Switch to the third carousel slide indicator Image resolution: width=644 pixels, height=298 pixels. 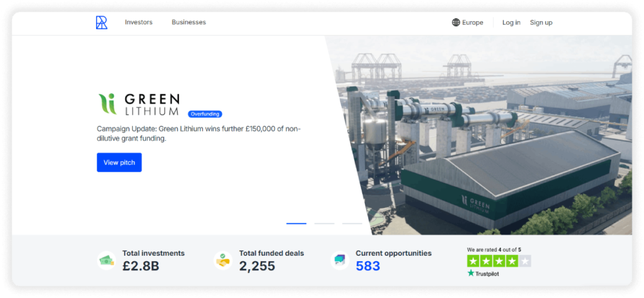pyautogui.click(x=352, y=223)
